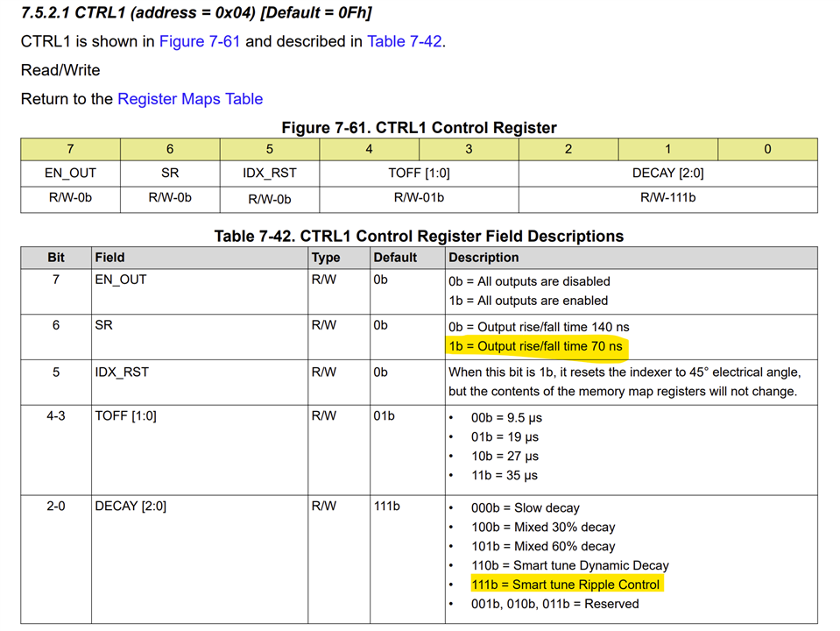The image size is (840, 631).
Task: Click the '01b = 19 µs' bullet item
Action: 505,437
